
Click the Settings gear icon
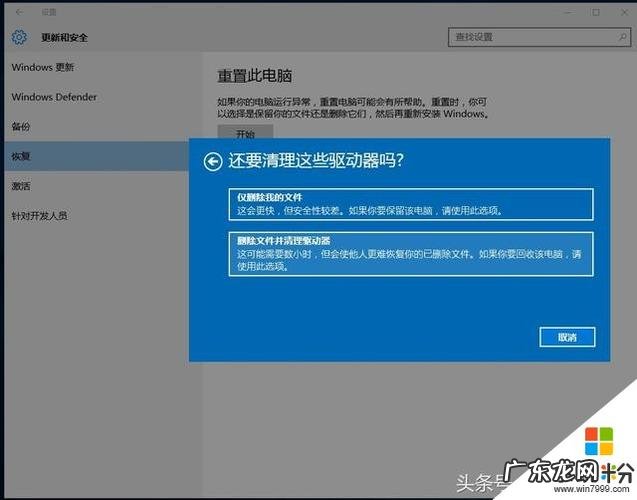tap(19, 37)
